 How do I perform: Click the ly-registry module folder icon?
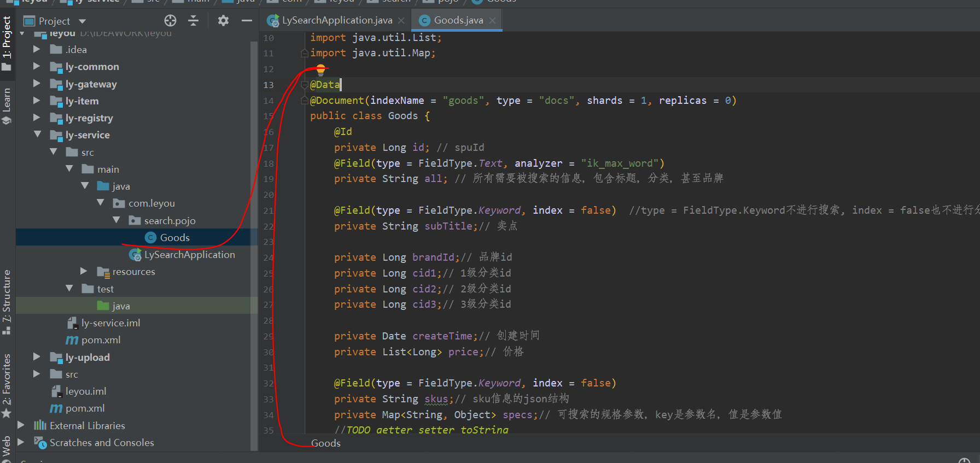point(56,118)
